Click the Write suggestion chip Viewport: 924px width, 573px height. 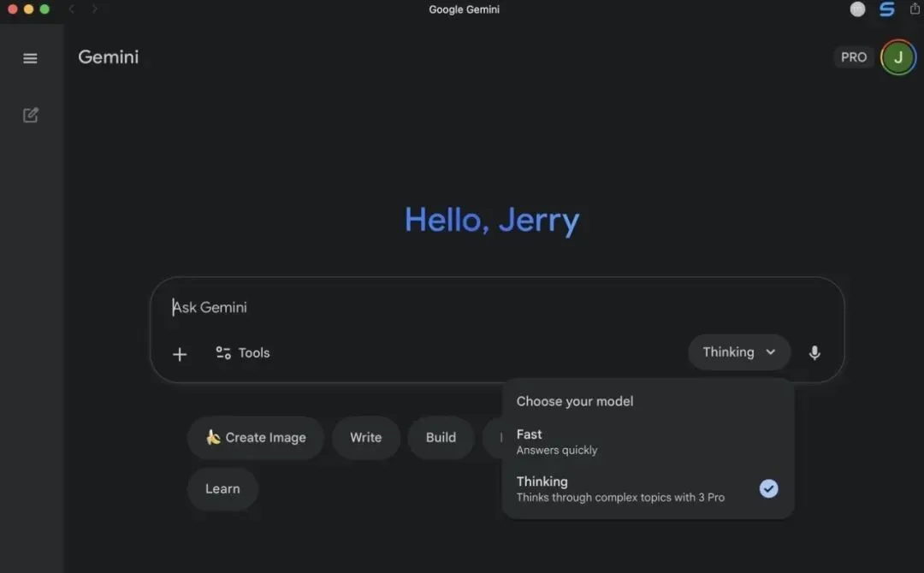pos(366,438)
